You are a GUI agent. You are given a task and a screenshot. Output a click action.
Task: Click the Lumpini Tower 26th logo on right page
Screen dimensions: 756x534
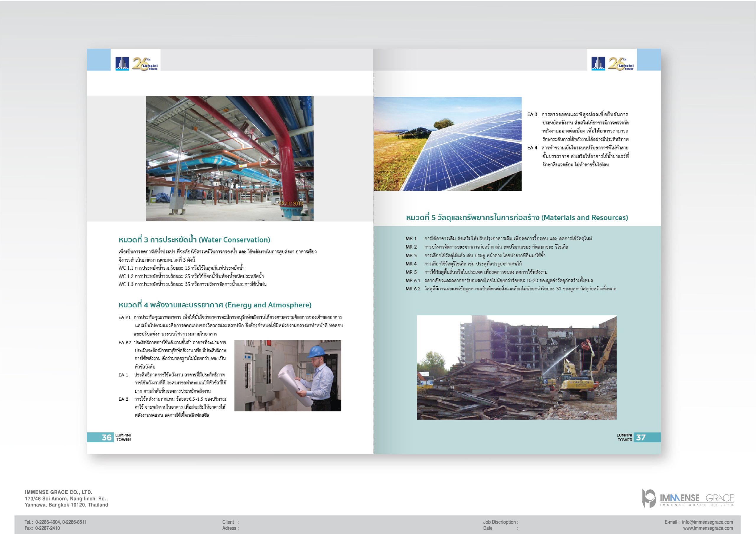click(x=621, y=63)
